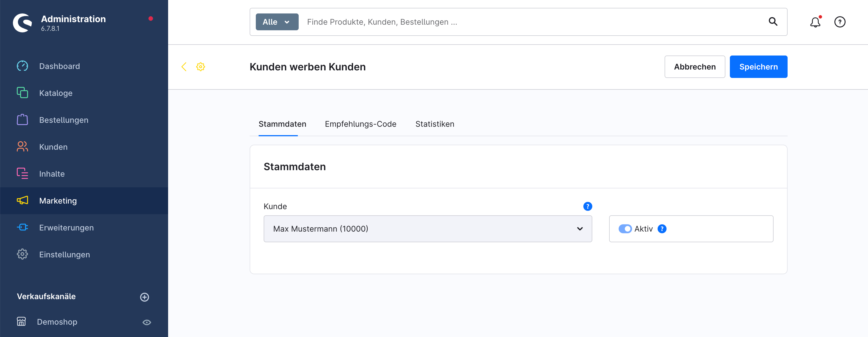868x337 pixels.
Task: Open the Einstellungen menu item
Action: tap(64, 255)
